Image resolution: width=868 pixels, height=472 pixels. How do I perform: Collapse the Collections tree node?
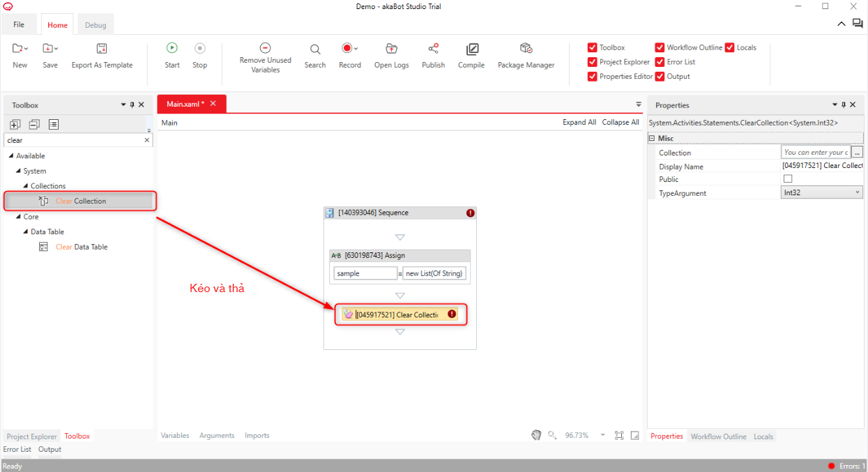[26, 186]
